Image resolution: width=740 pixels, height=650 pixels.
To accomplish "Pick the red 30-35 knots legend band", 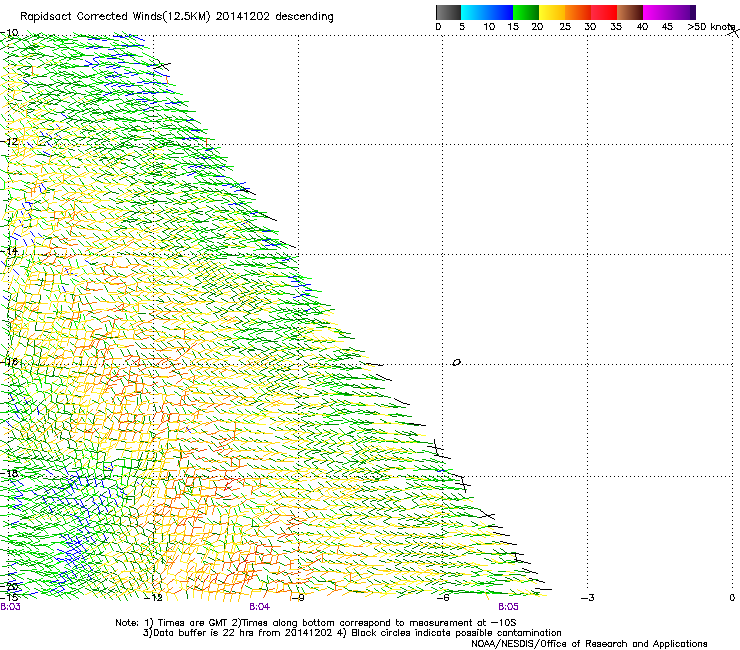I will [x=604, y=12].
